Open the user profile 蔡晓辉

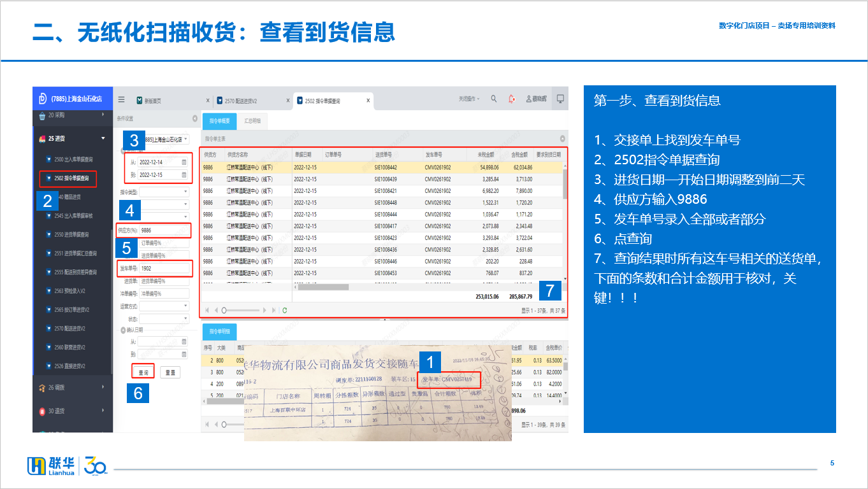tap(537, 99)
